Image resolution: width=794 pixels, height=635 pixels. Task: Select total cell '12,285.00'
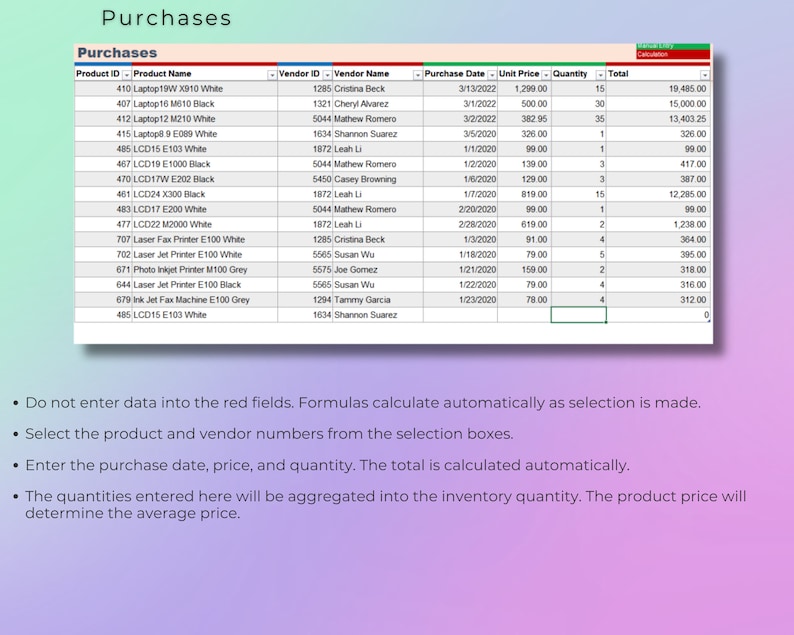pos(658,194)
